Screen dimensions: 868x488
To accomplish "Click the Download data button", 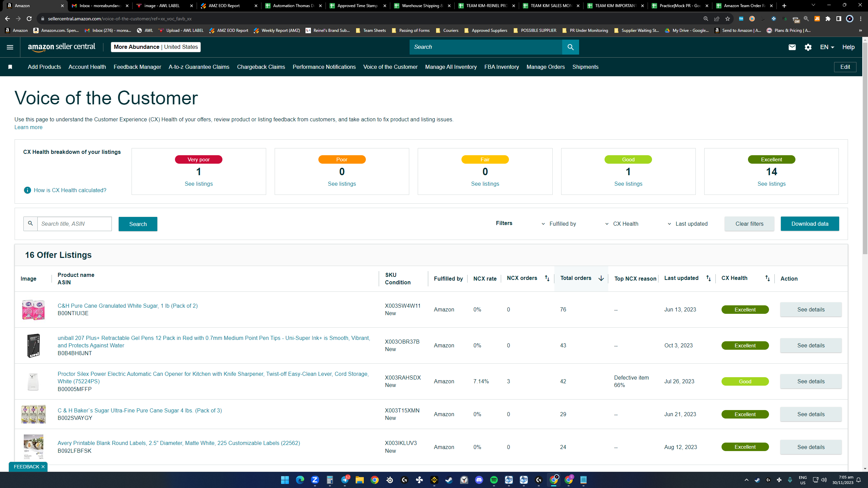I will (810, 224).
